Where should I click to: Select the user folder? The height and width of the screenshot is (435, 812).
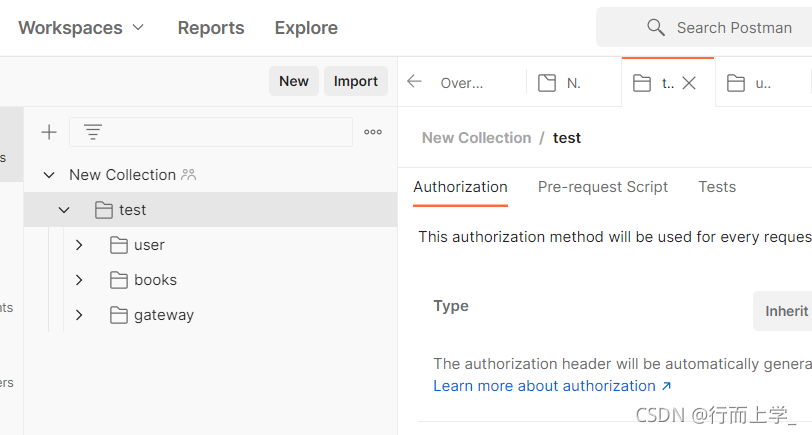pyautogui.click(x=149, y=245)
